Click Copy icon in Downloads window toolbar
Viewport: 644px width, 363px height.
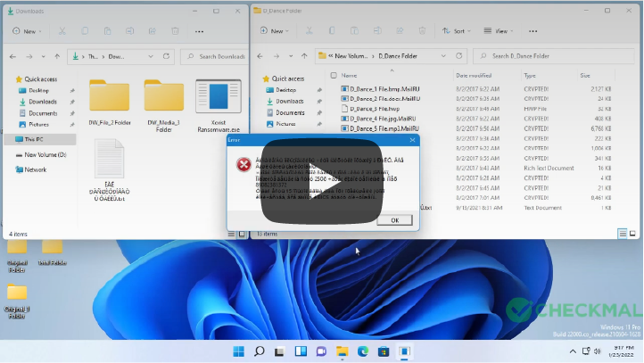coord(85,31)
